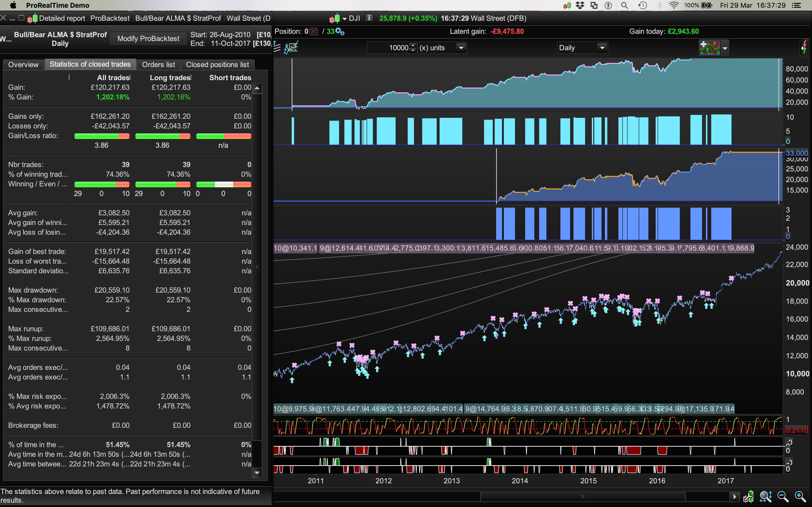Open macOS Spotlight search in menu bar

tap(624, 5)
